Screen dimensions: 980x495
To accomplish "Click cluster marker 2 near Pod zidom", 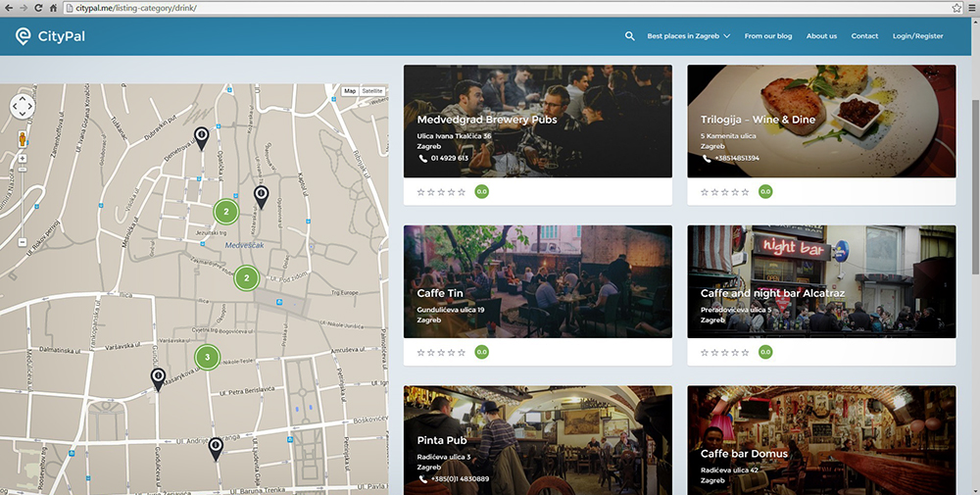I will 247,278.
